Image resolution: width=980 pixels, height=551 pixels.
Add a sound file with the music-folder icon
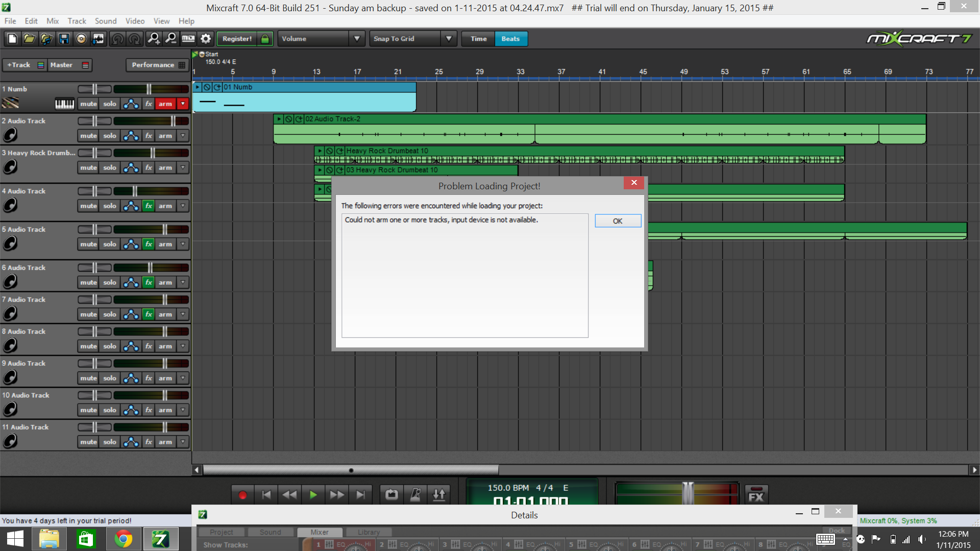point(46,39)
